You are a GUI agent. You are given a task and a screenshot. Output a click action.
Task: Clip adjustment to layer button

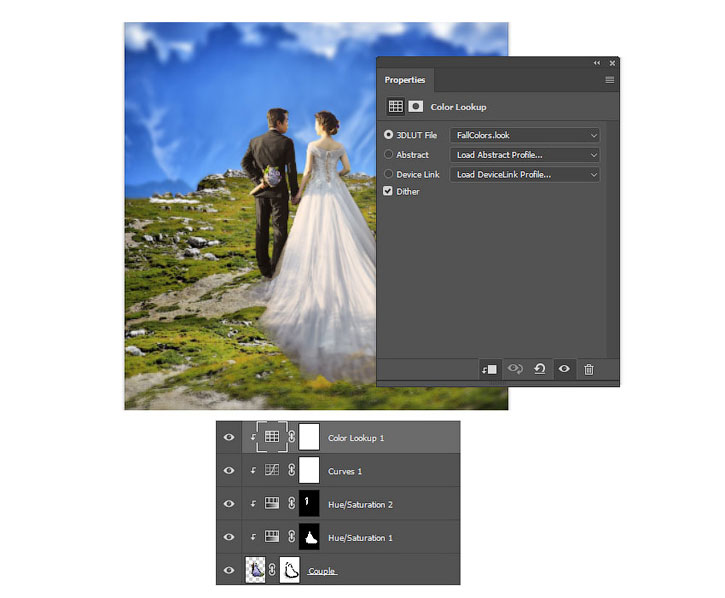(489, 369)
